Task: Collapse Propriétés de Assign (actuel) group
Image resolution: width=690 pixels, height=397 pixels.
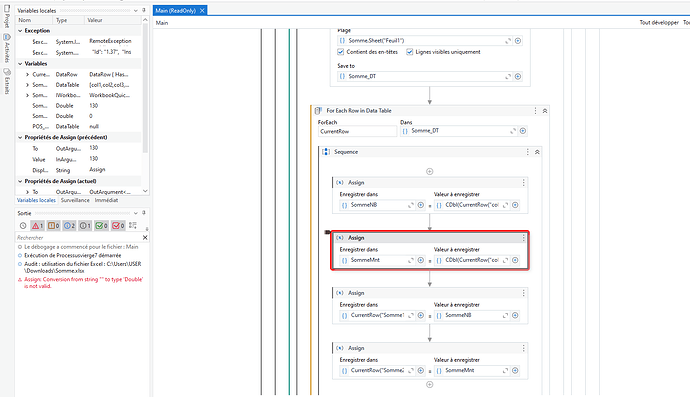Action: (x=20, y=181)
